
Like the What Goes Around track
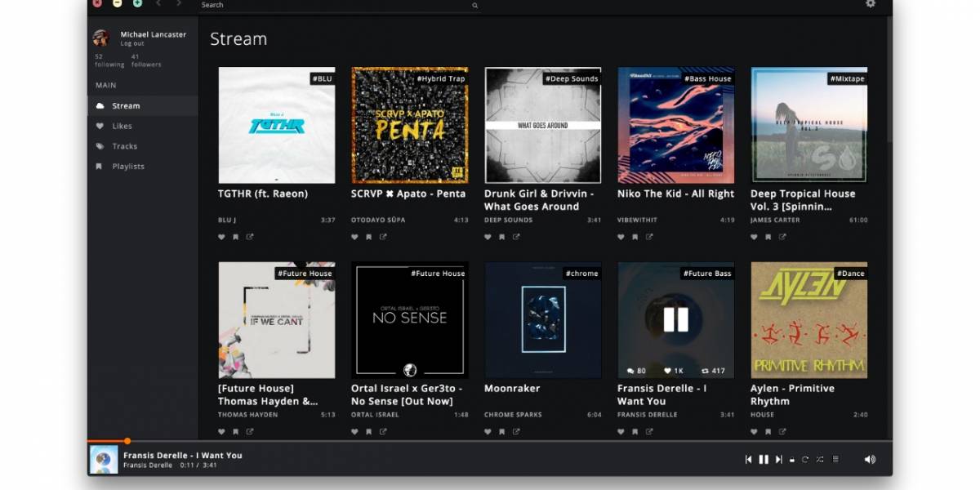tap(488, 237)
